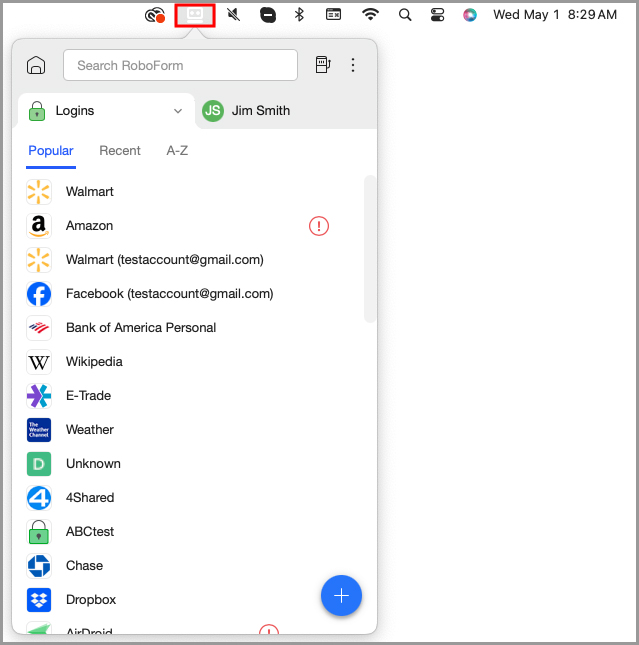Click the Amazon warning alert icon
This screenshot has width=639, height=645.
[319, 226]
